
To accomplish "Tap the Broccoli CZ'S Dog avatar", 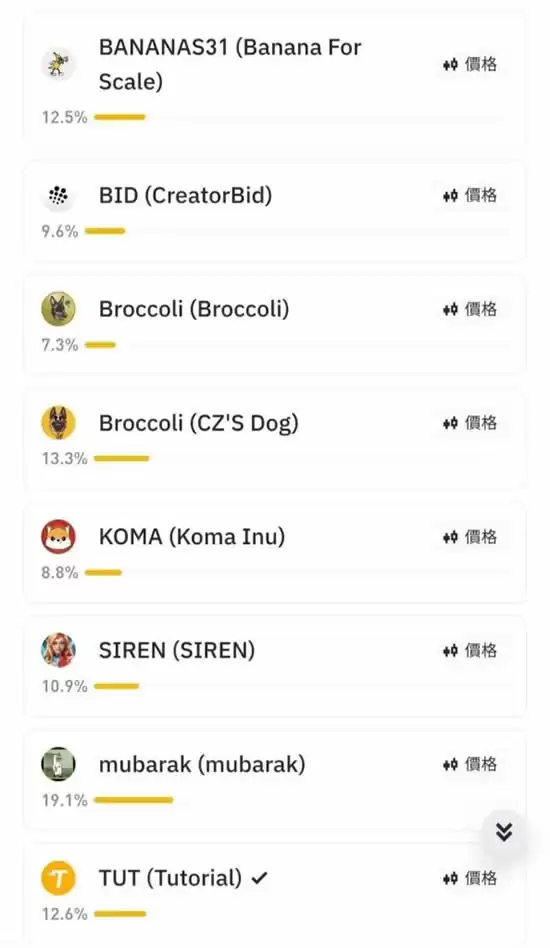I will [x=59, y=423].
